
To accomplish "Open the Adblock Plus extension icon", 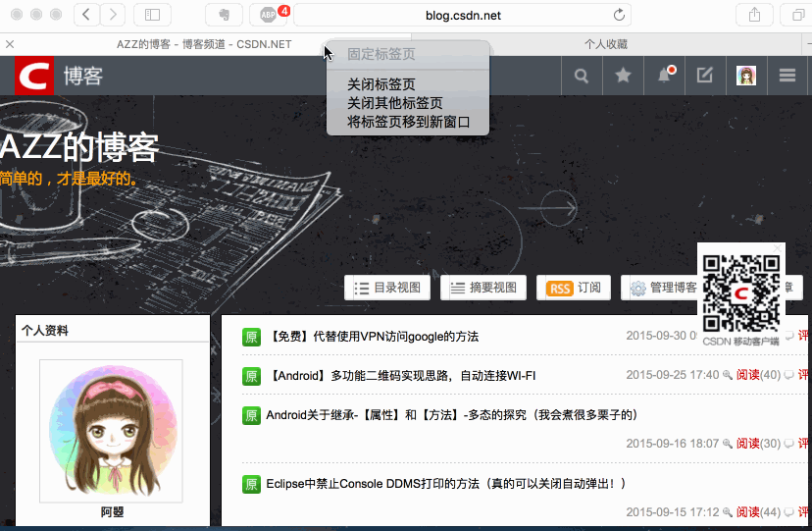I will click(x=269, y=15).
